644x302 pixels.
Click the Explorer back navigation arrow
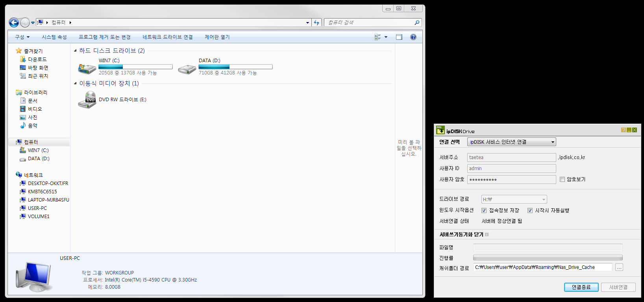pyautogui.click(x=14, y=22)
